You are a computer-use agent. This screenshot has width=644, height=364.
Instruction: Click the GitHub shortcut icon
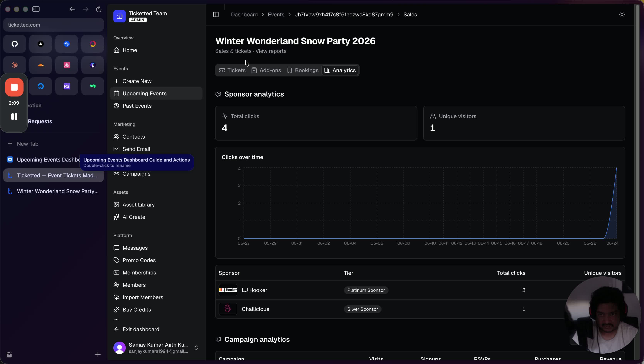[x=14, y=44]
